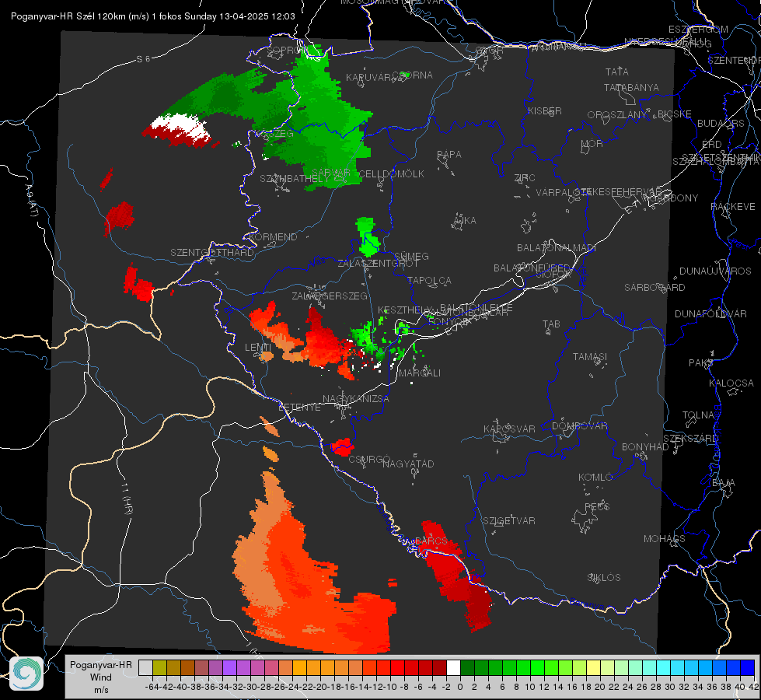The width and height of the screenshot is (761, 700).
Task: Click the CSORNA city label
Action: point(413,75)
